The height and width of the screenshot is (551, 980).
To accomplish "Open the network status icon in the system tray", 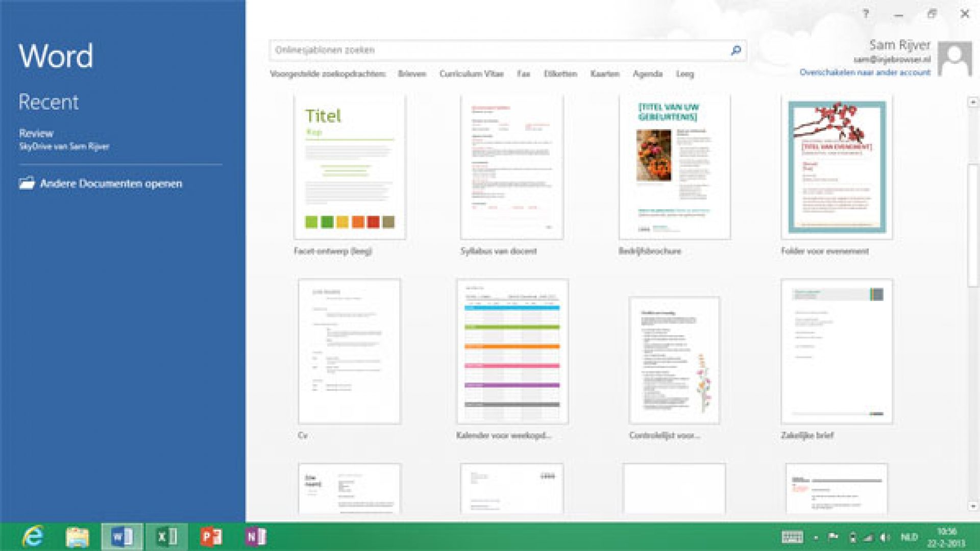I will 868,536.
